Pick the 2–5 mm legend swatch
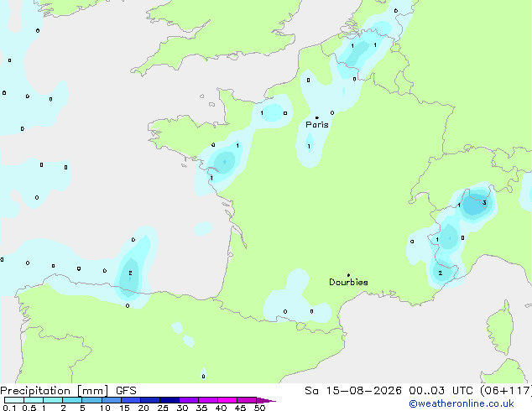This screenshot has width=532, height=411. [72, 400]
